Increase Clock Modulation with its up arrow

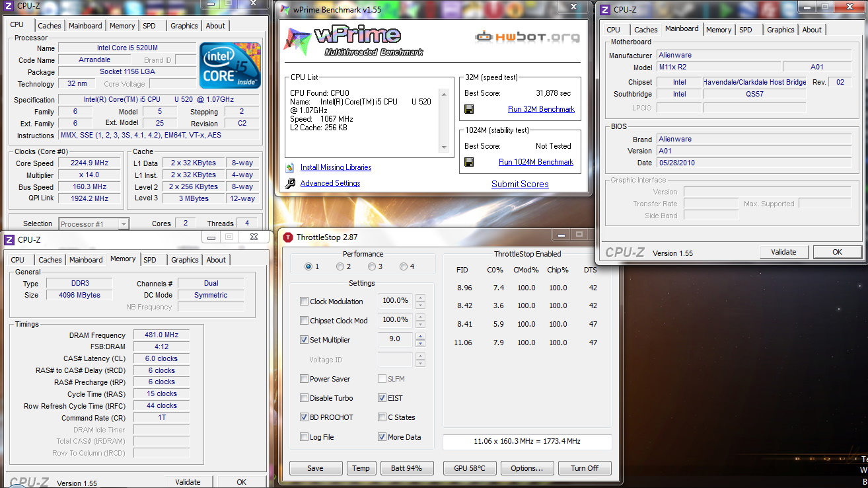click(x=420, y=298)
